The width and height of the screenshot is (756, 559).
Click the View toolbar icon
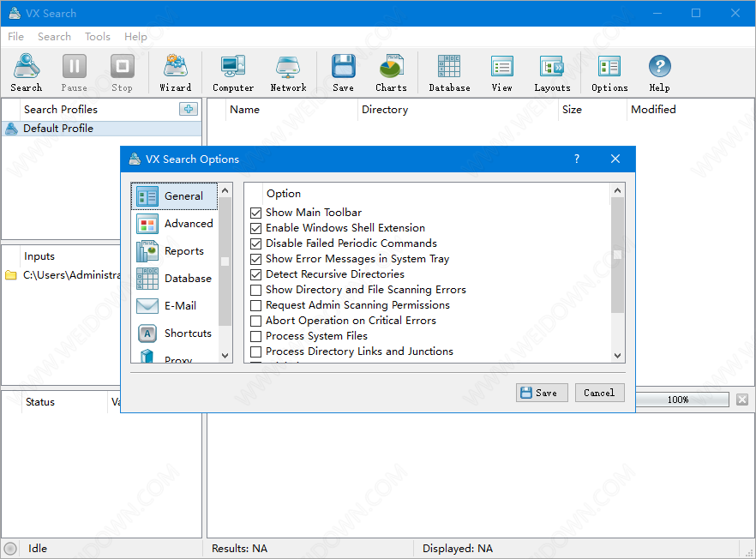click(x=502, y=73)
